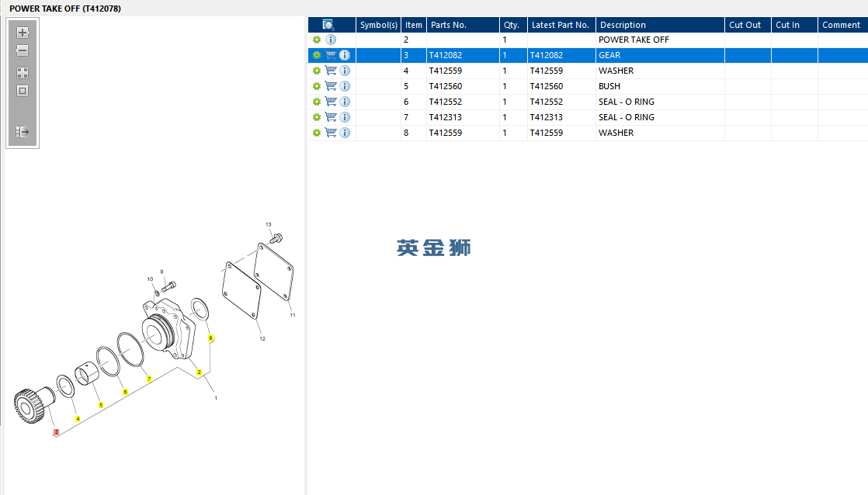
Task: Add SEAL - O RING T412313 to cart
Action: pyautogui.click(x=331, y=117)
